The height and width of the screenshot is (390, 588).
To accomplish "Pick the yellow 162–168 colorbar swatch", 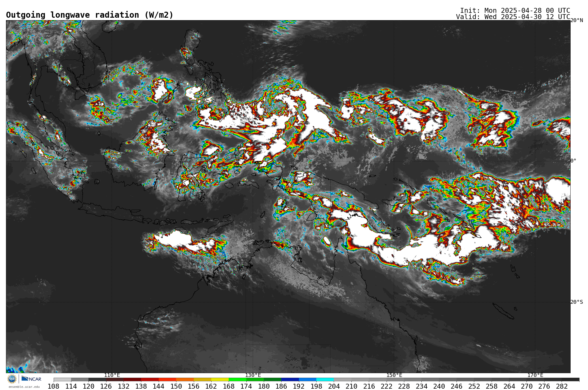I will click(220, 379).
